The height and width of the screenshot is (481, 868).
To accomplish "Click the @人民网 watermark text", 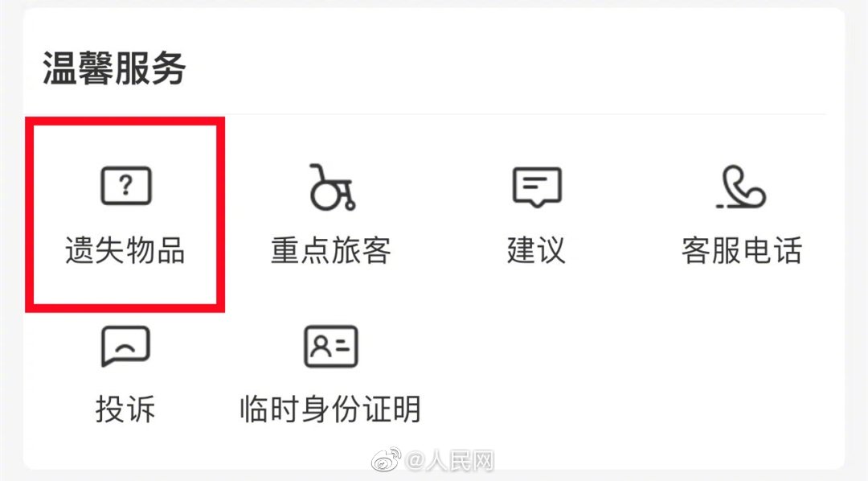I will pos(449,461).
